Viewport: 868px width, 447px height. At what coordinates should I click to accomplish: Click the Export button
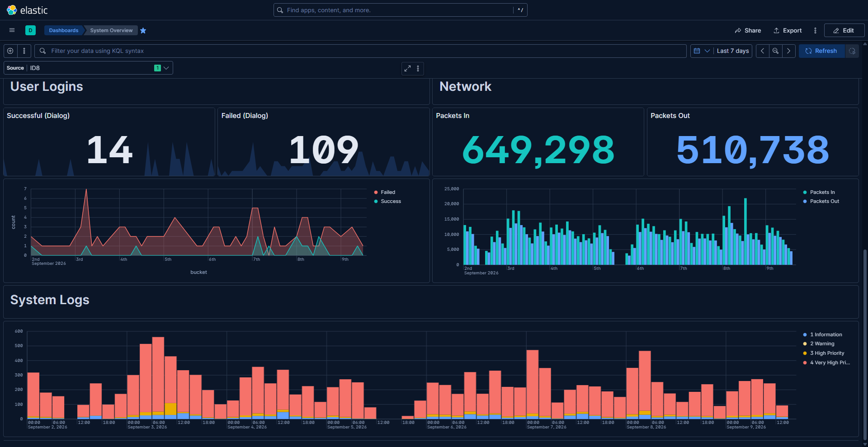[788, 30]
